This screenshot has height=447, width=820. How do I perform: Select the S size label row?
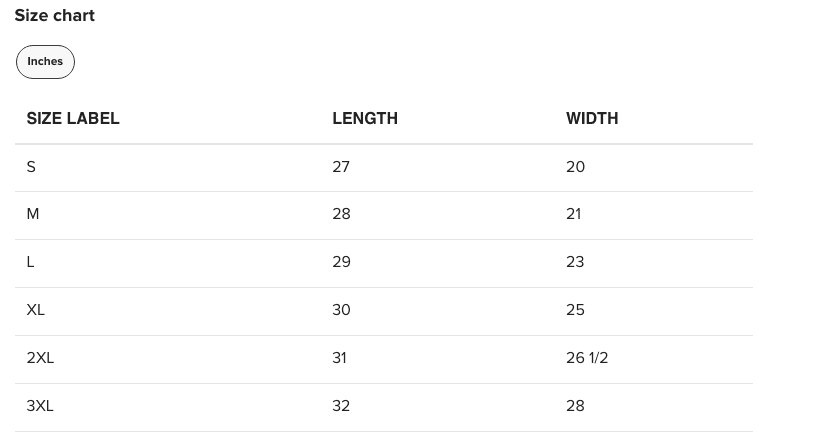tap(31, 167)
